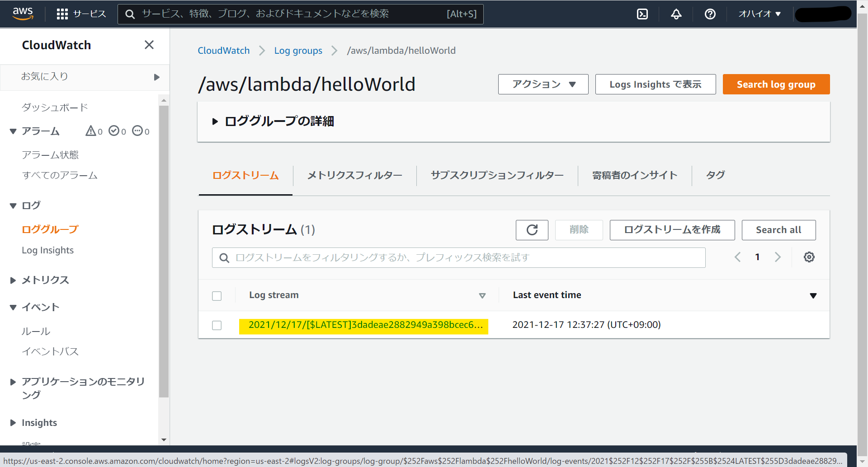Focus the log stream filter field
The image size is (868, 467).
tap(459, 257)
